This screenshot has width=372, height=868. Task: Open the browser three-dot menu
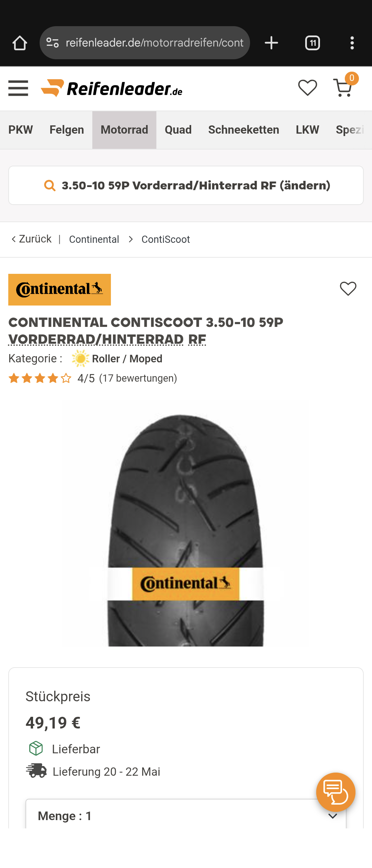pos(352,43)
